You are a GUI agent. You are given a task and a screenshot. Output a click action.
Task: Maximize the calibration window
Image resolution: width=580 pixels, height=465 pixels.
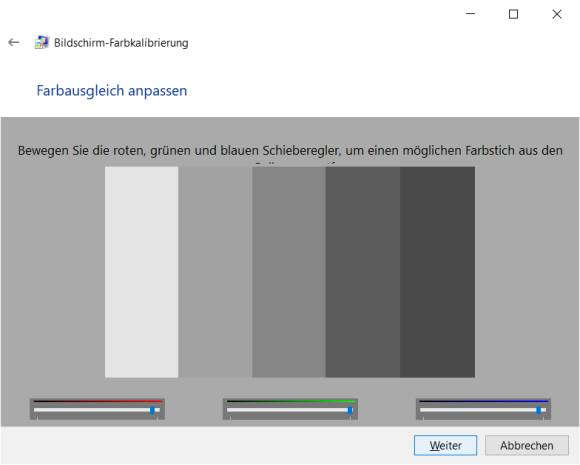click(x=513, y=14)
